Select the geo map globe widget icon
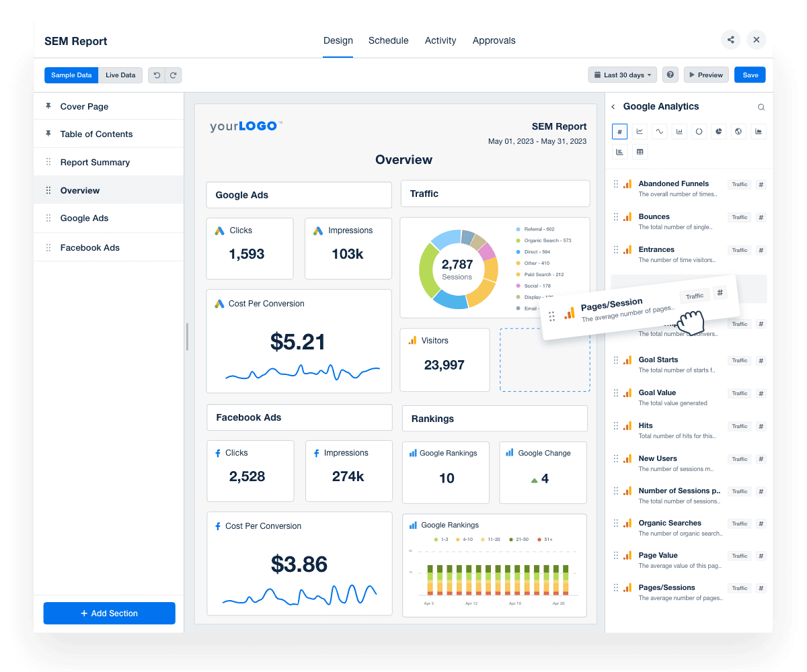 tap(738, 132)
